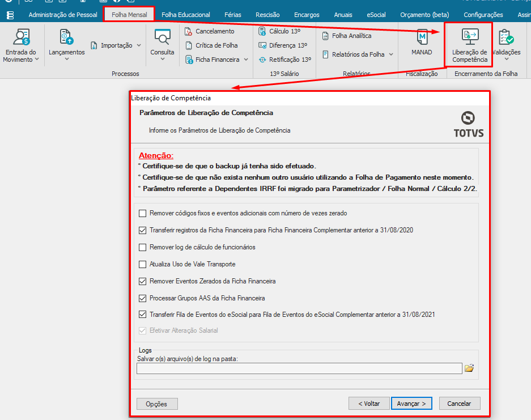Click Relatórios da Folha icon

point(325,54)
